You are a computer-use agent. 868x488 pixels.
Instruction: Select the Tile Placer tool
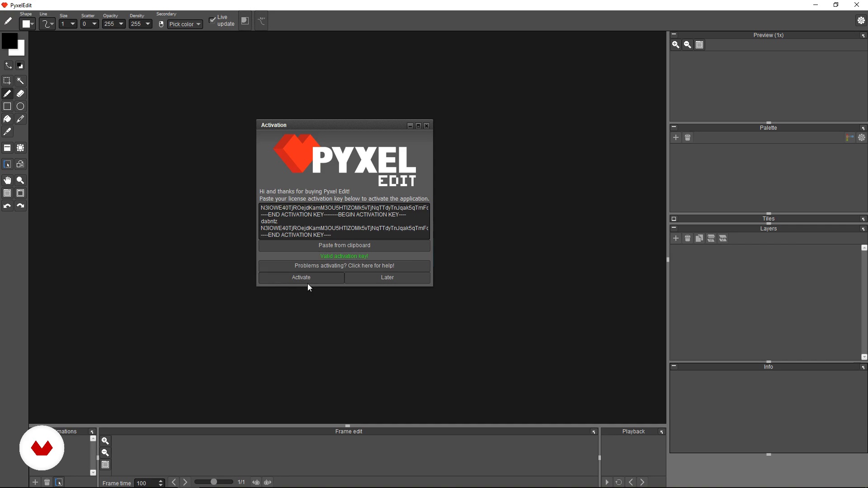tap(7, 148)
